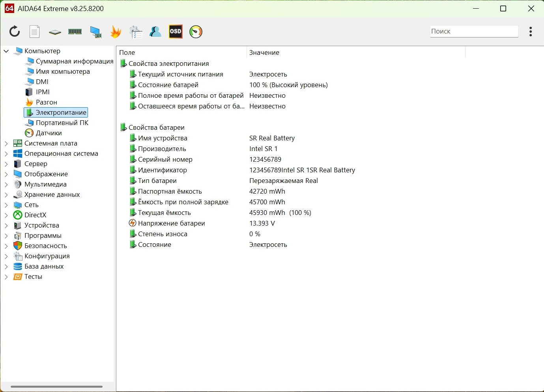Open Суммарная информация page
Viewport: 544px width, 392px height.
[74, 61]
